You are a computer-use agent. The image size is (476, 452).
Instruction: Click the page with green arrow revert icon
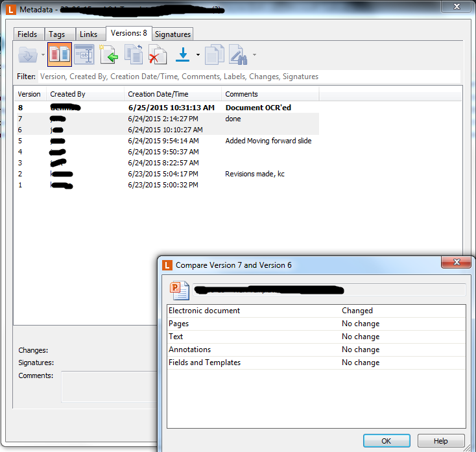(109, 54)
